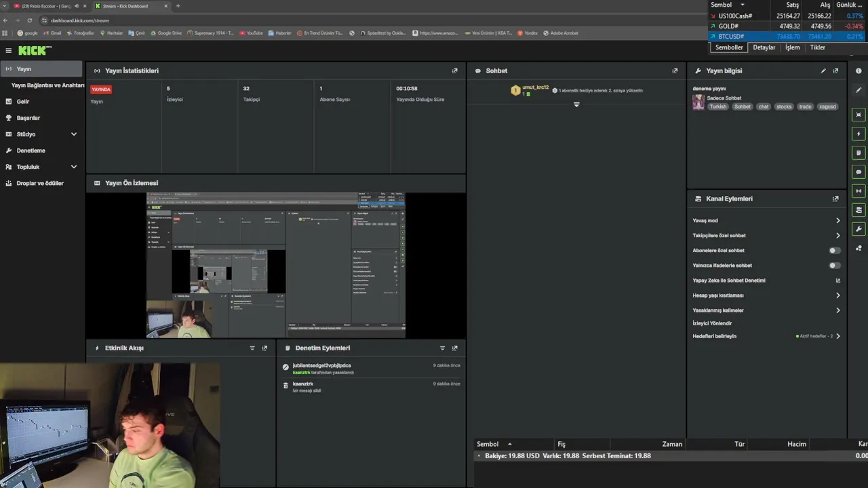Click the stream preview thumbnail
The width and height of the screenshot is (868, 488).
(276, 265)
